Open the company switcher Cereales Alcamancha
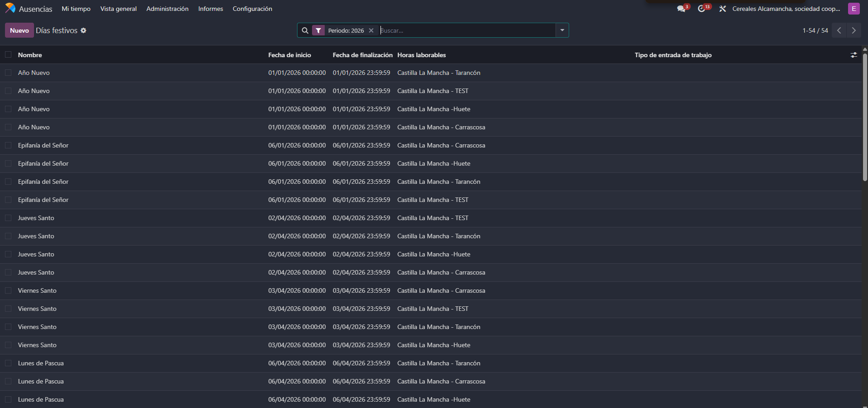 pos(786,9)
